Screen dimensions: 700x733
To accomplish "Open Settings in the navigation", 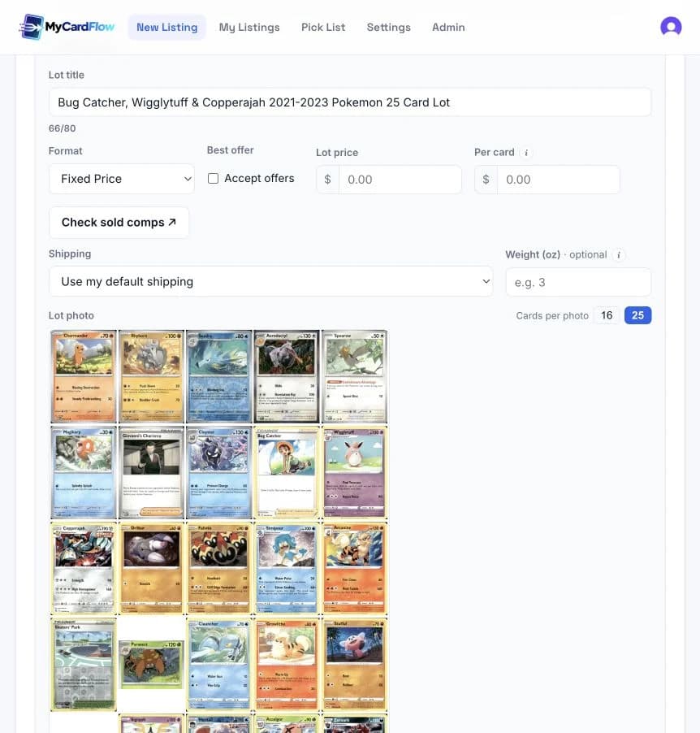I will click(388, 27).
